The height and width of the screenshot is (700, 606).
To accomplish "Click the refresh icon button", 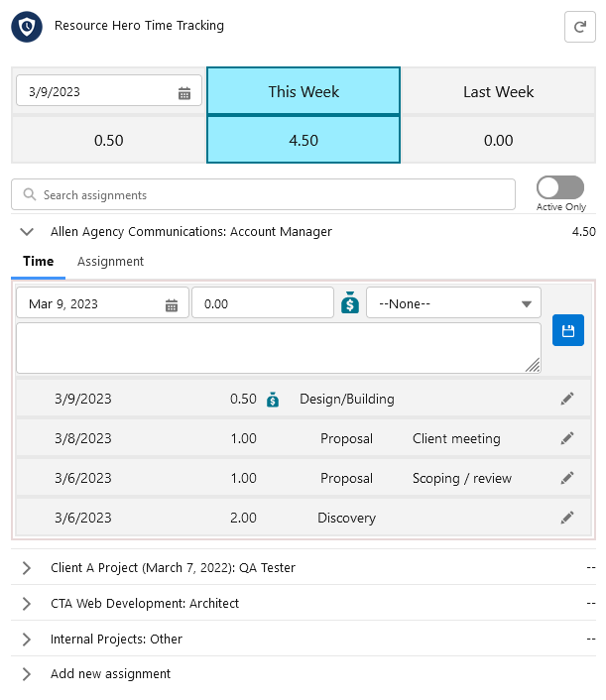I will pos(579,27).
